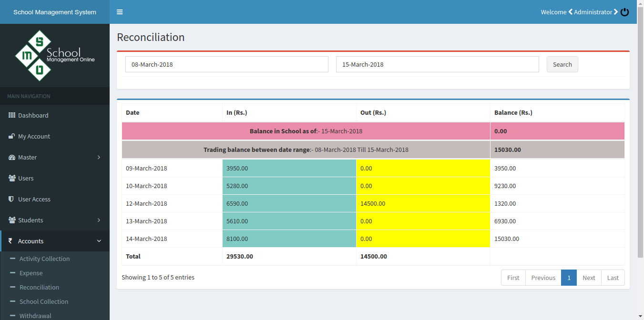Click the Balance (Rs.) column header
Image resolution: width=644 pixels, height=320 pixels.
point(557,113)
